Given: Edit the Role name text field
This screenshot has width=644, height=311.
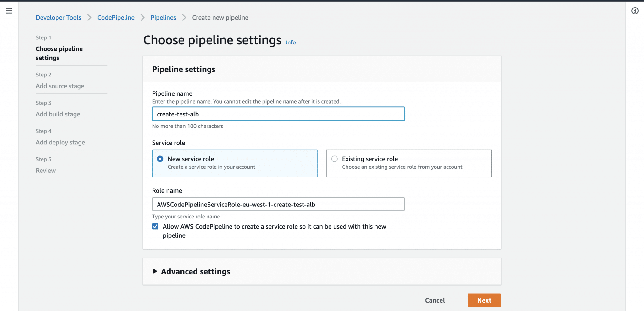Looking at the screenshot, I should (x=278, y=204).
